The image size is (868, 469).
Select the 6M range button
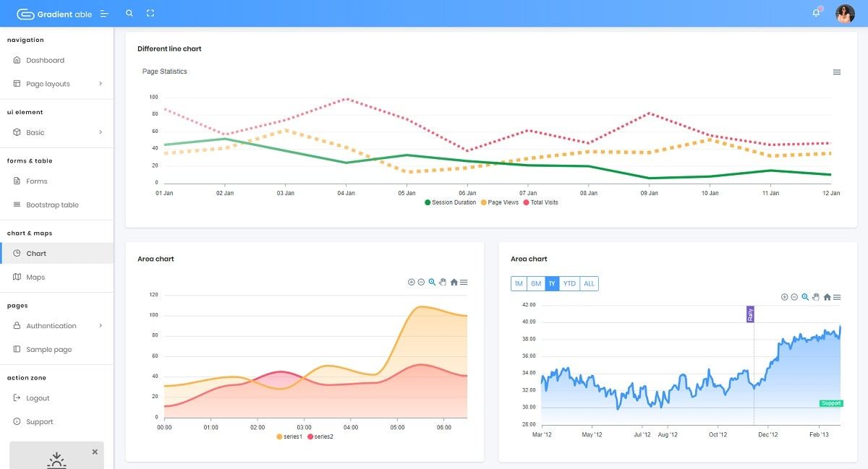[x=536, y=283]
